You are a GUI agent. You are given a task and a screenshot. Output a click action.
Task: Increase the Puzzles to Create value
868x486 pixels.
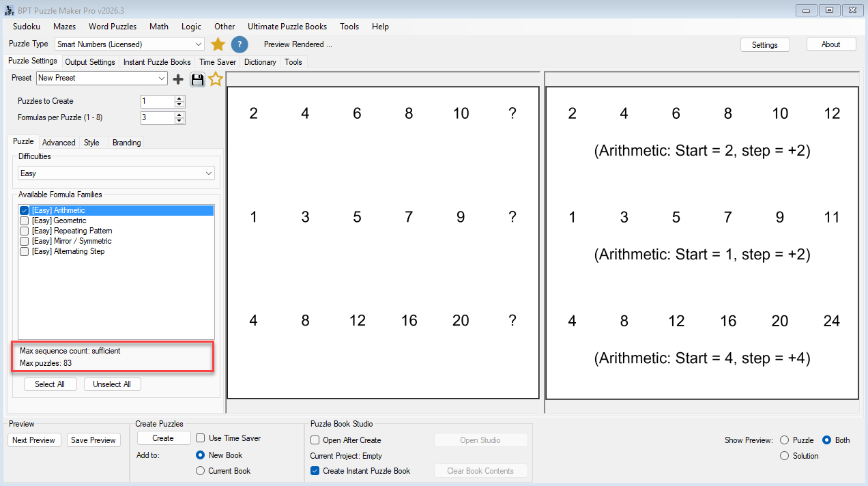tap(179, 98)
